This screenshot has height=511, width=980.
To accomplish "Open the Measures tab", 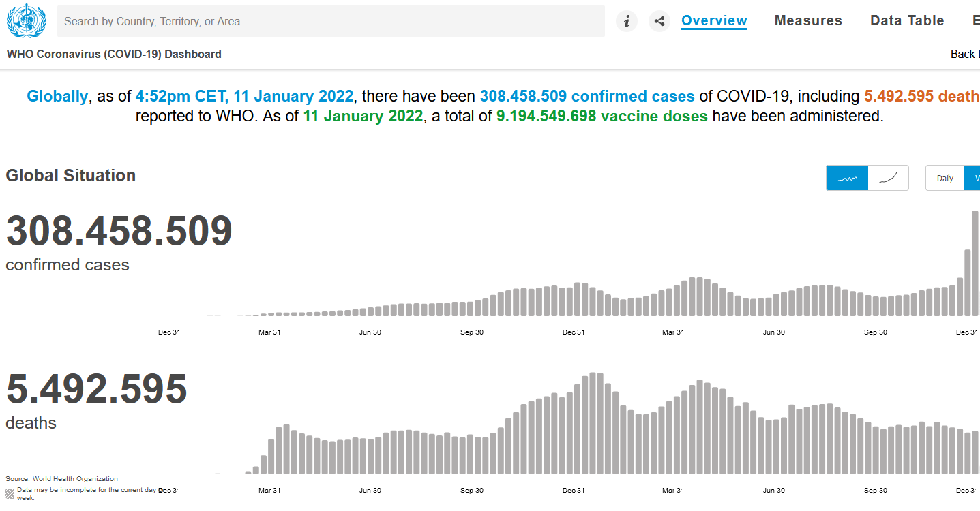I will coord(808,20).
